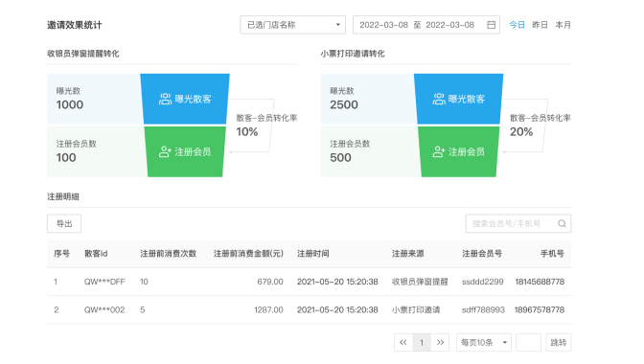Expand the 已选门店名称 store dropdown

pos(293,25)
